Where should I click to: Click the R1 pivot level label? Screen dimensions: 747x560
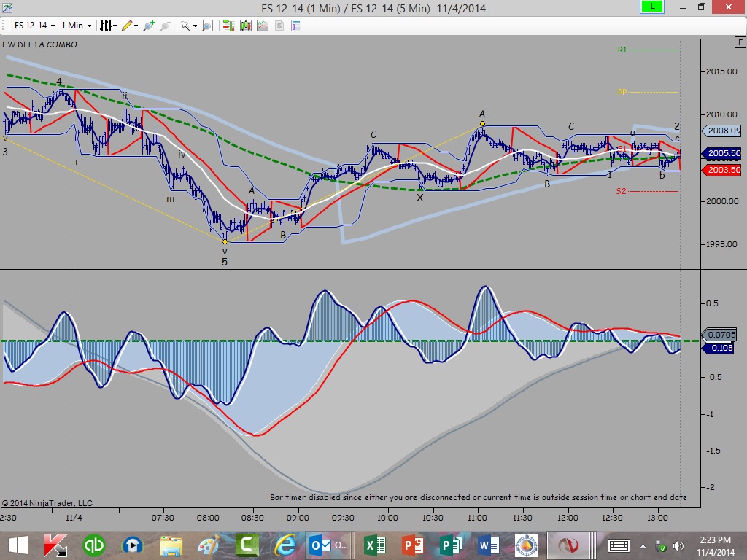[x=622, y=50]
